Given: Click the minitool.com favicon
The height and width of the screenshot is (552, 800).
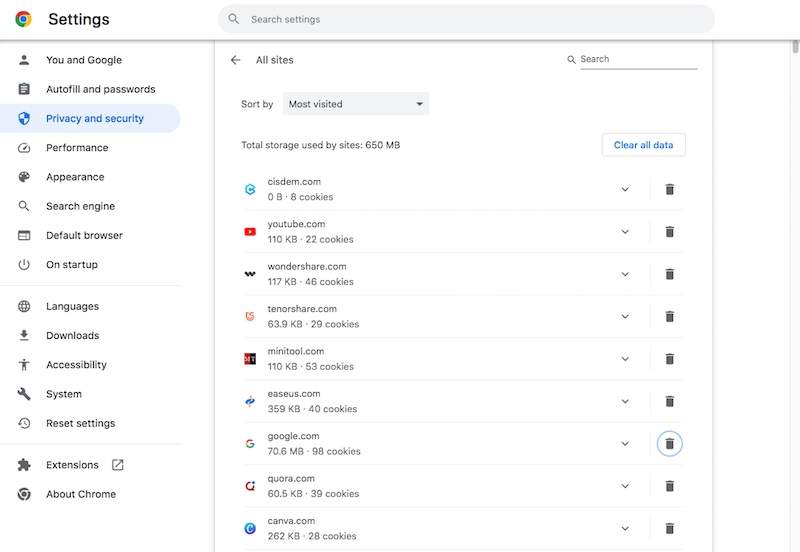Looking at the screenshot, I should [250, 359].
